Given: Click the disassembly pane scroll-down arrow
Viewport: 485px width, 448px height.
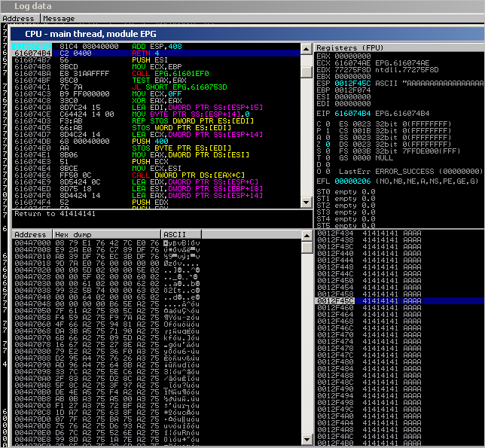Looking at the screenshot, I should pos(306,204).
